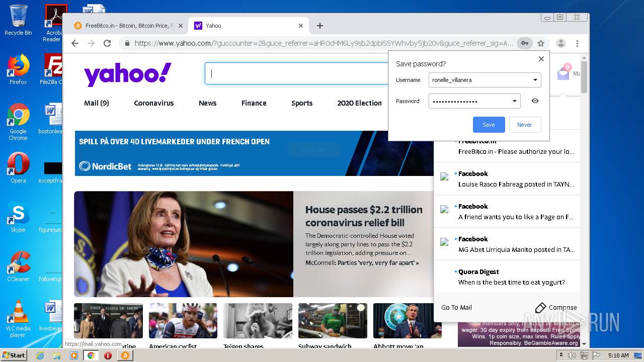Click inside the Yahoo search box
Image resolution: width=644 pixels, height=362 pixels.
pos(297,73)
